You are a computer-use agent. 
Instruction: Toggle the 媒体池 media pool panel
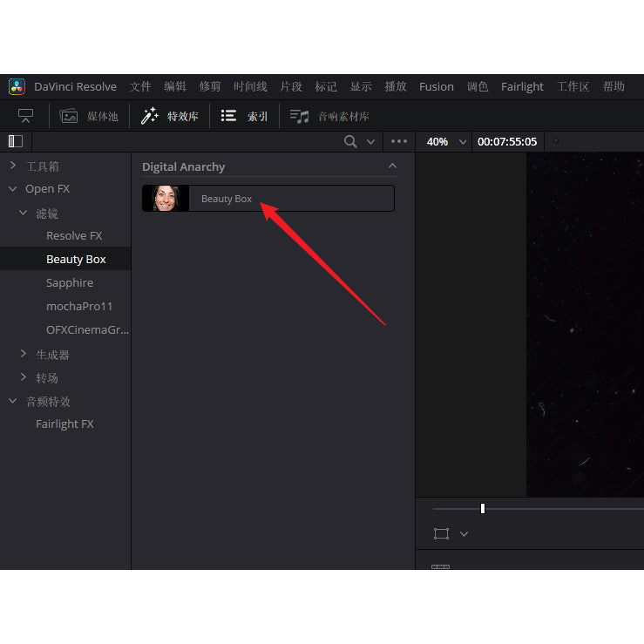tap(89, 116)
